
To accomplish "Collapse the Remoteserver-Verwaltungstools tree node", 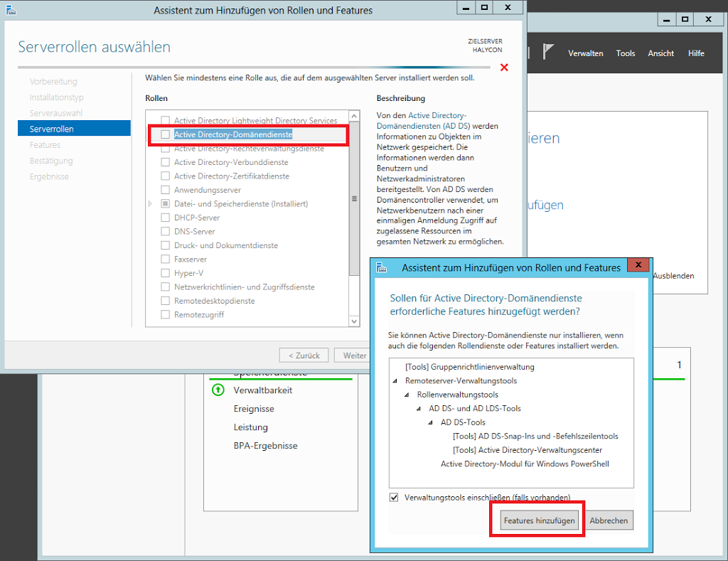I will (x=396, y=381).
